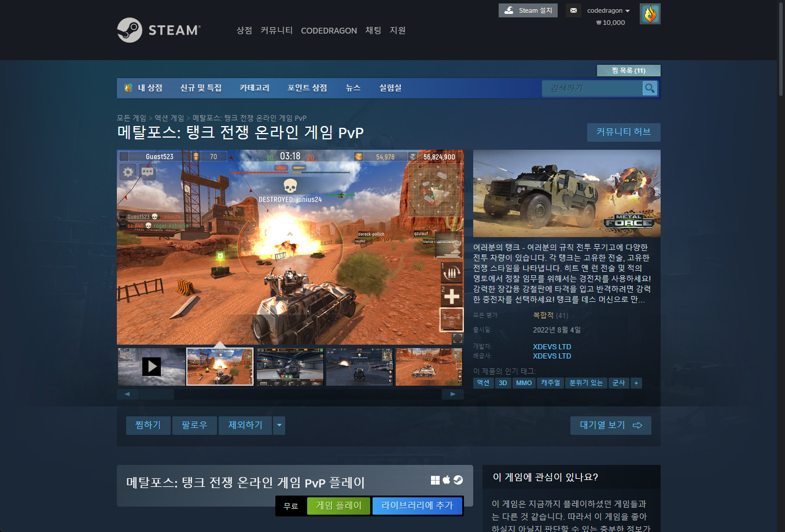This screenshot has height=532, width=785.
Task: Click the Steam 설치 install button
Action: [x=528, y=10]
